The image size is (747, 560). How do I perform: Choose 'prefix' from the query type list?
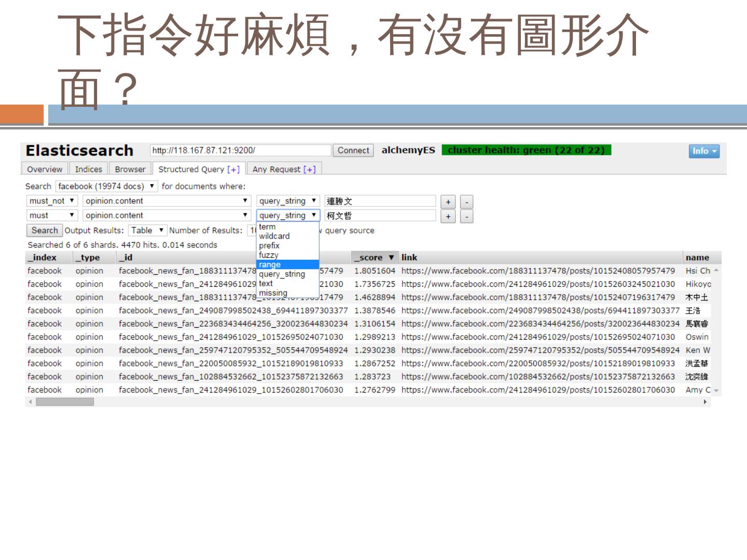(287, 246)
